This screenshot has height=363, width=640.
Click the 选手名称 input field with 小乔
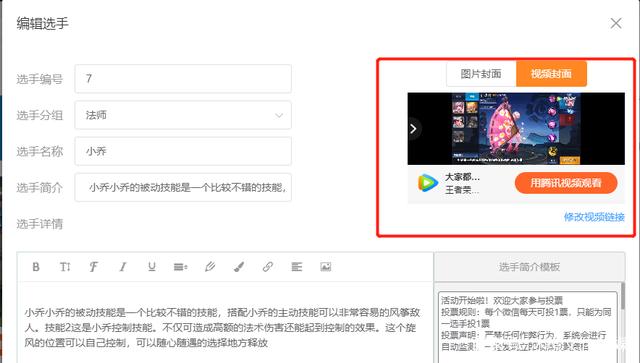183,151
